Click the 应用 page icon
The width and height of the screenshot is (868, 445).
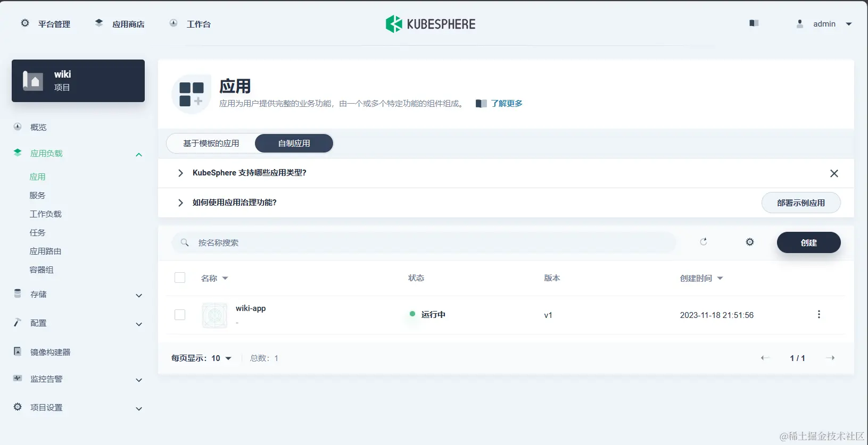(x=192, y=94)
